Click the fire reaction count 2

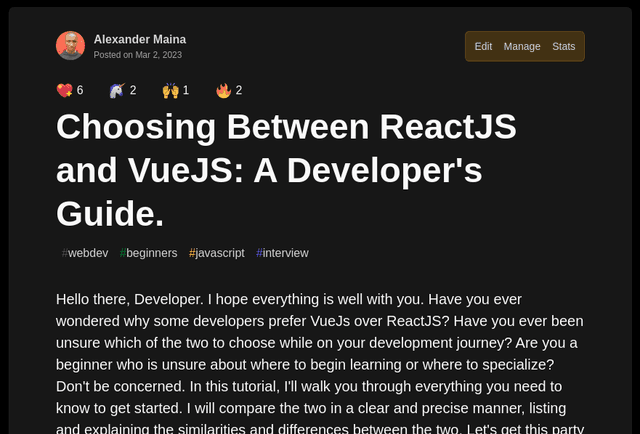(x=239, y=90)
